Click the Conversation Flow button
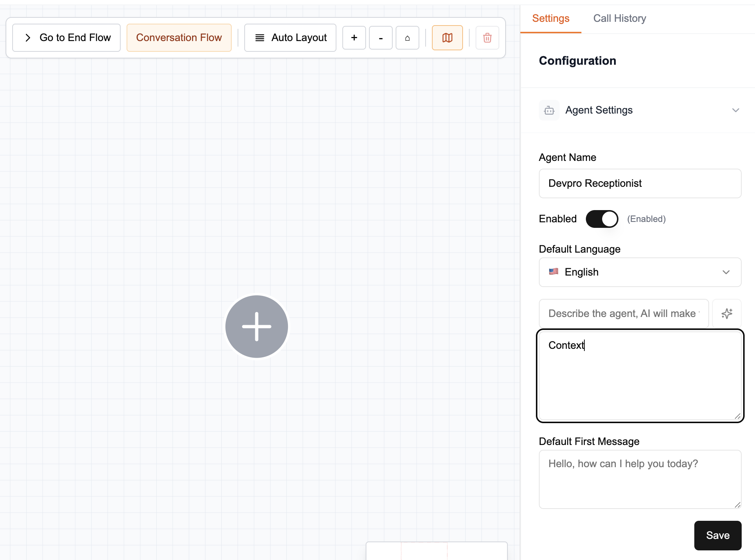Image resolution: width=755 pixels, height=560 pixels. [x=179, y=38]
